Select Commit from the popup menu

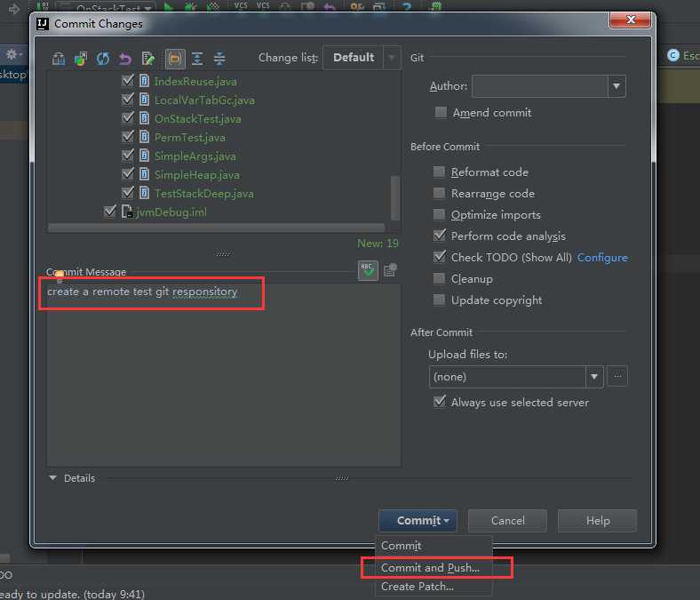coord(401,546)
